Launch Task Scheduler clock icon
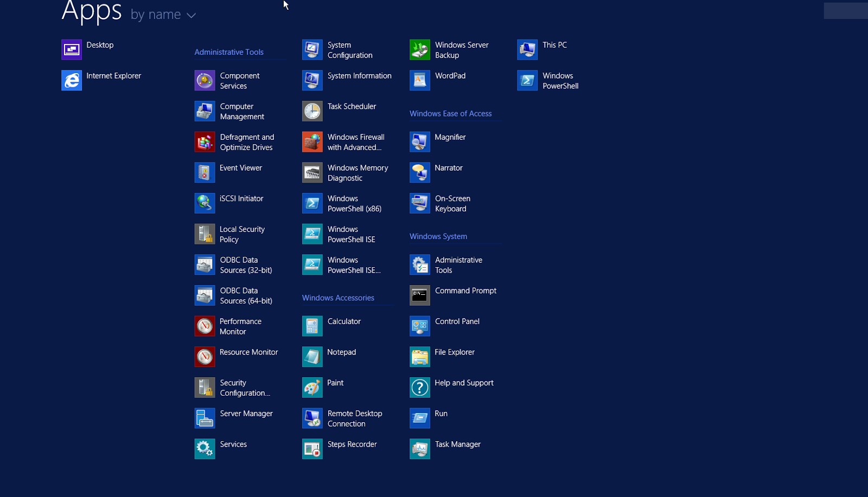Screen dimensions: 868x497 pos(312,112)
